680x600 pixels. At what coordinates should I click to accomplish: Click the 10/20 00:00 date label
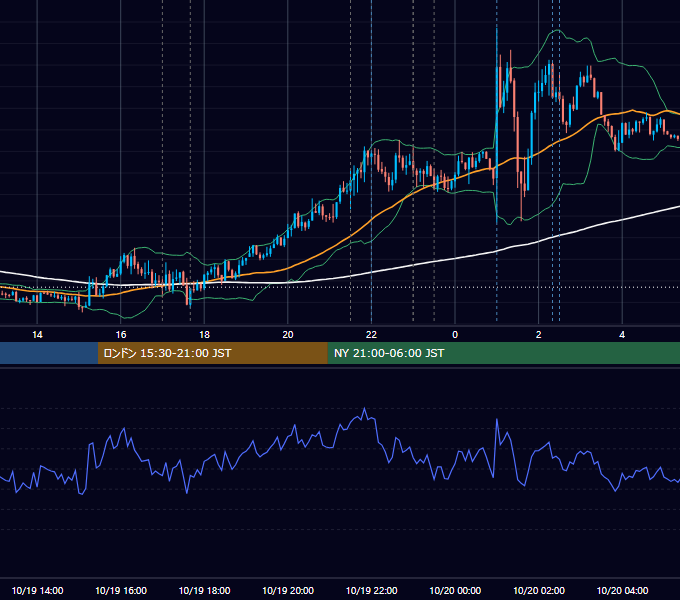point(455,590)
